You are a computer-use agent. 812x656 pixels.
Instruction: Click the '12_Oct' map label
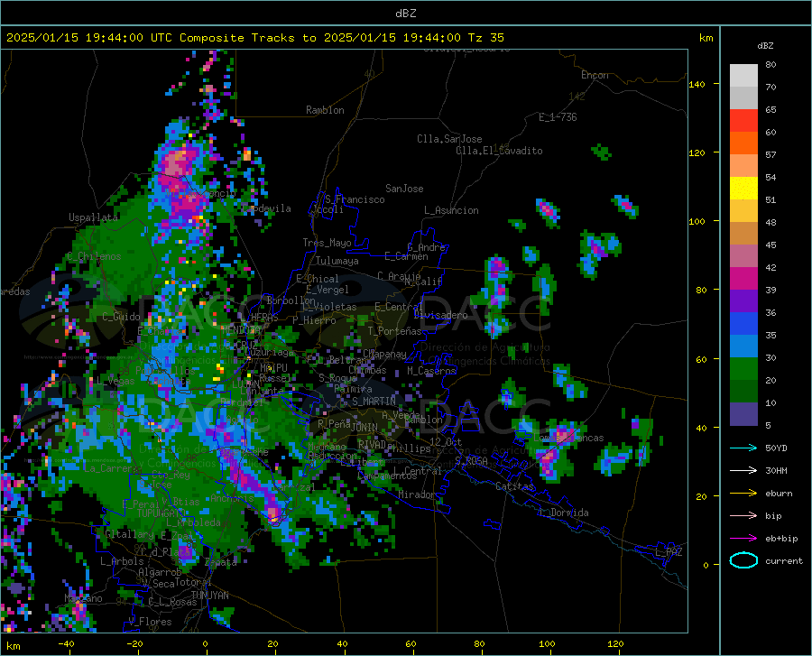click(x=446, y=441)
